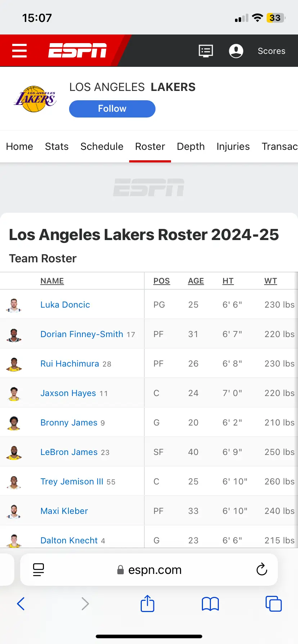Open page settings reader icon in address bar

coord(39,569)
